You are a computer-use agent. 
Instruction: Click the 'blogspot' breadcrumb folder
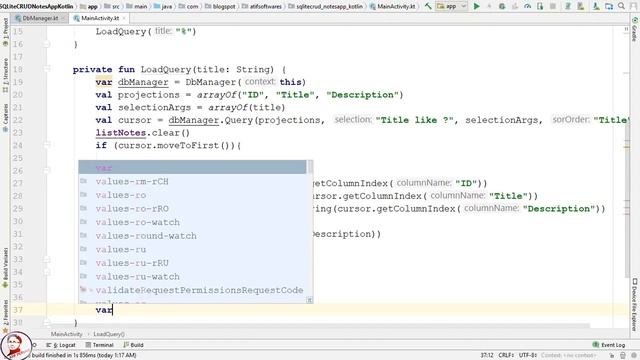point(220,6)
